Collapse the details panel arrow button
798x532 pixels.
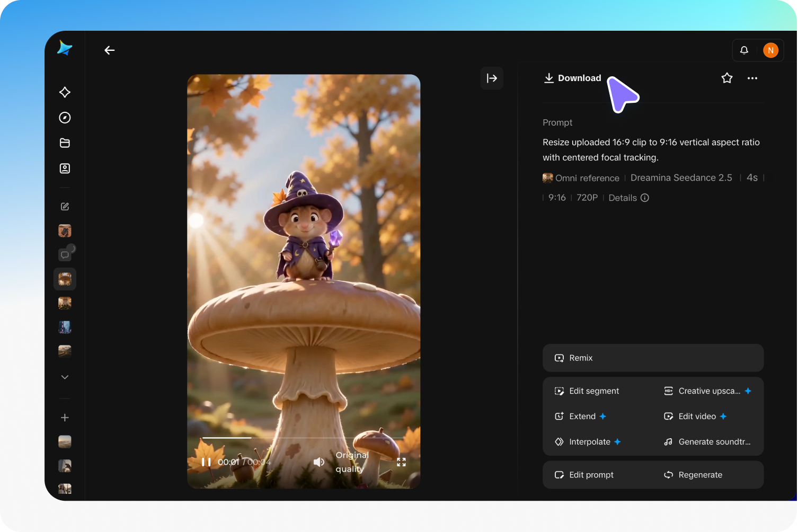point(492,78)
